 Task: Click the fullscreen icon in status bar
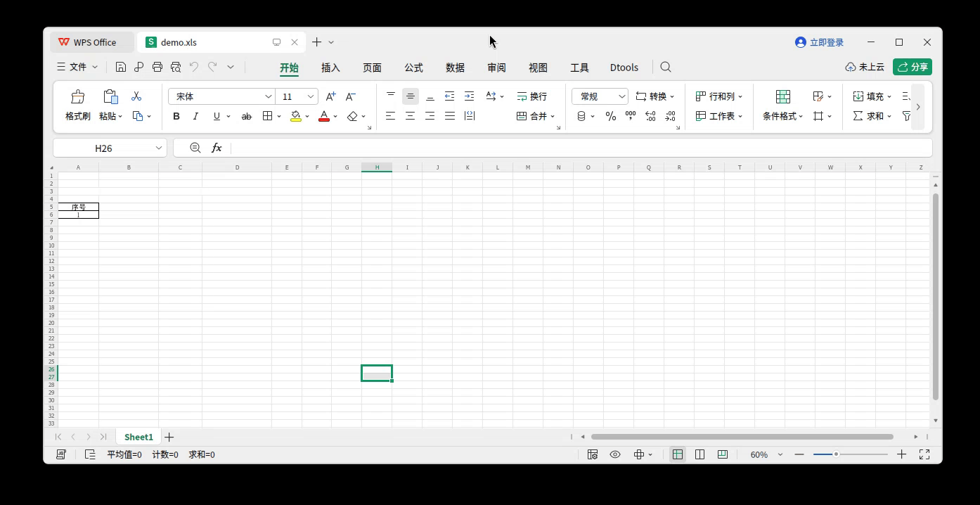pyautogui.click(x=924, y=454)
